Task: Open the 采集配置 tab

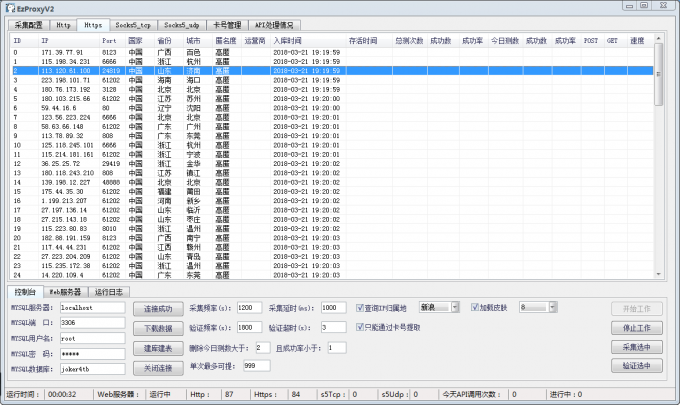Action: pos(28,23)
